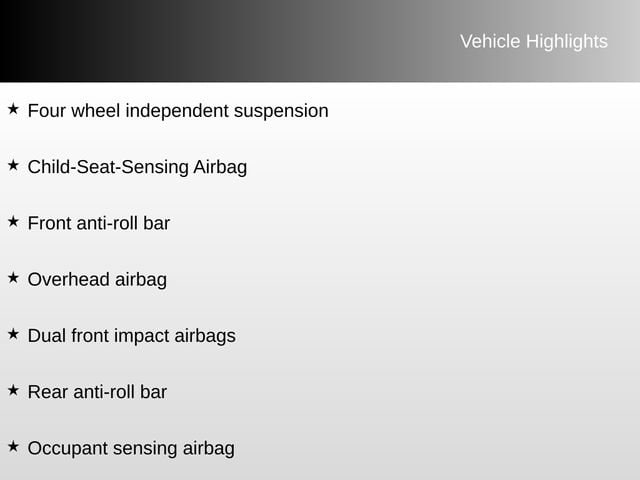The image size is (640, 480).
Task: Select the 'Rear anti-roll bar' text
Action: [x=97, y=392]
